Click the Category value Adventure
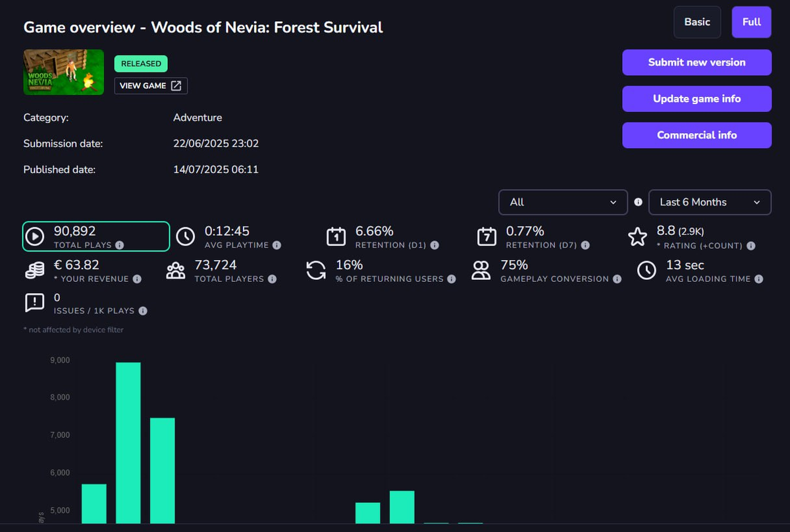Image resolution: width=790 pixels, height=532 pixels. click(197, 118)
